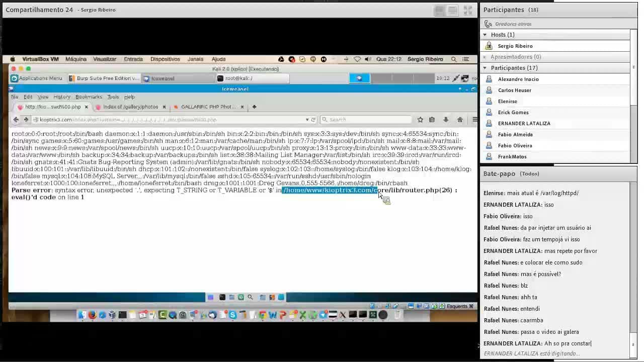
Task: Open the Applications Menu in Kali
Action: [x=37, y=78]
